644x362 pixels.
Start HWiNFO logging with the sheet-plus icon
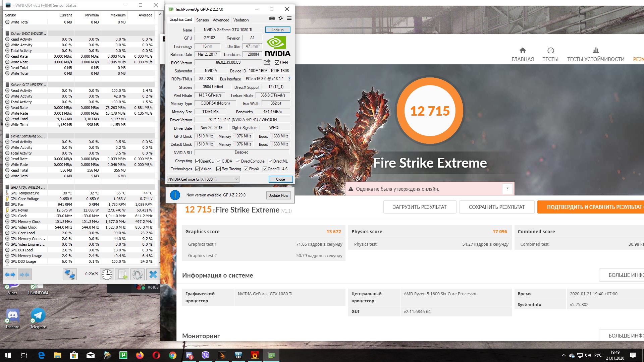[x=122, y=275]
